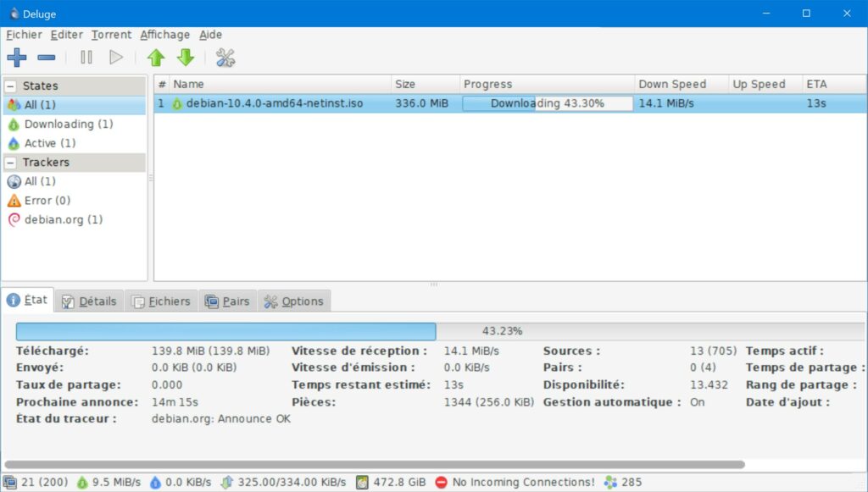Open the Editer menu
This screenshot has height=492, width=868.
point(66,35)
